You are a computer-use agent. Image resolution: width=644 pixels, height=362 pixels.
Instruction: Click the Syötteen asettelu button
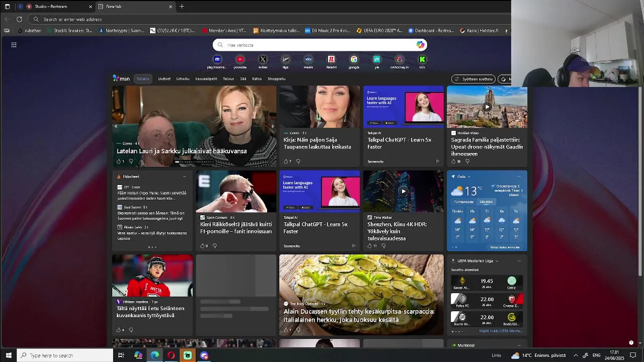pyautogui.click(x=473, y=79)
